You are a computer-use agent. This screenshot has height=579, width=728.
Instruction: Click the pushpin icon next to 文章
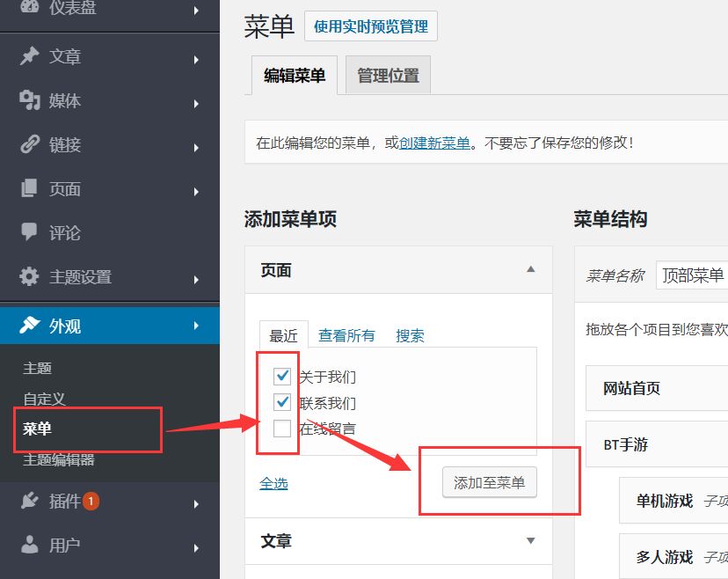click(x=29, y=56)
